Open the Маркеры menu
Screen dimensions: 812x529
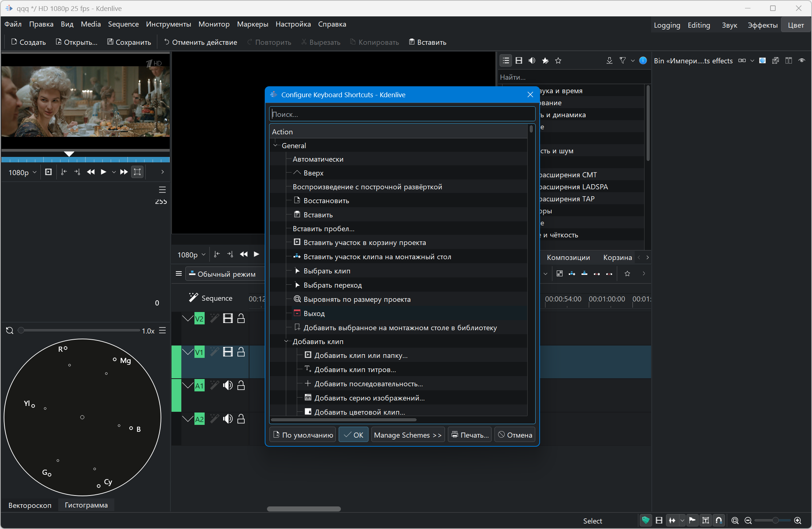point(252,24)
